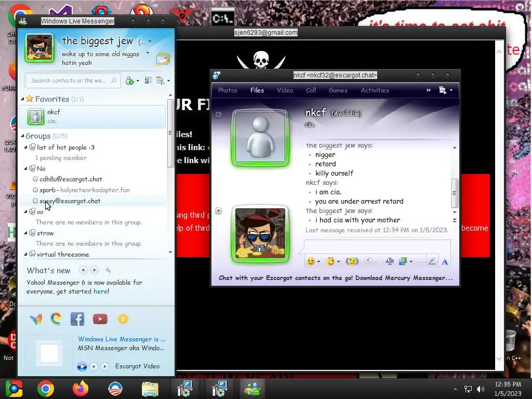This screenshot has height=399, width=532.
Task: Toggle nkcf's display picture collapse button
Action: pyautogui.click(x=219, y=115)
